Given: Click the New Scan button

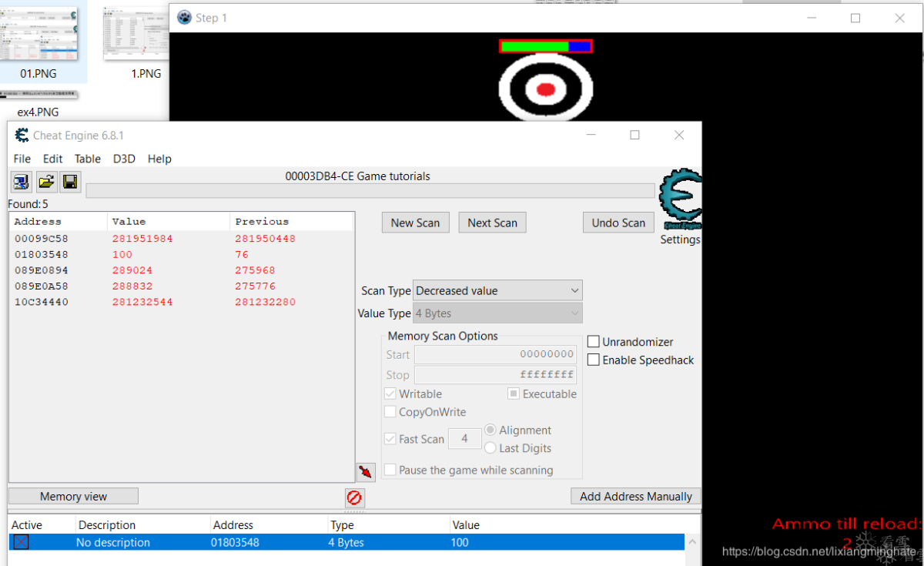Looking at the screenshot, I should pos(415,223).
